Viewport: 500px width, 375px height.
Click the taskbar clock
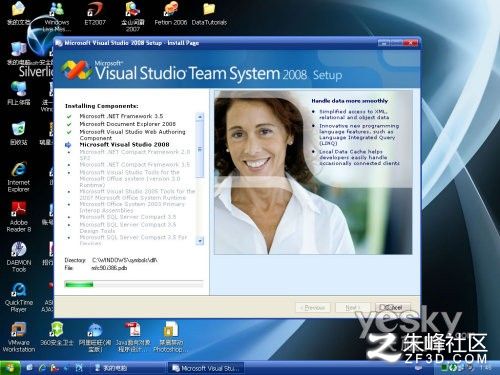click(486, 368)
